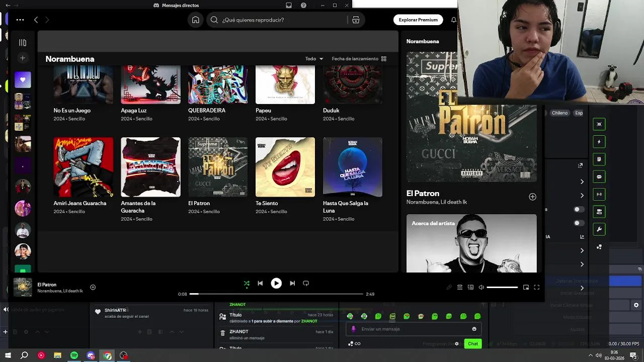Open lyrics microphone icon in the player bar
Viewport: 644px width, 362px height.
pyautogui.click(x=449, y=287)
